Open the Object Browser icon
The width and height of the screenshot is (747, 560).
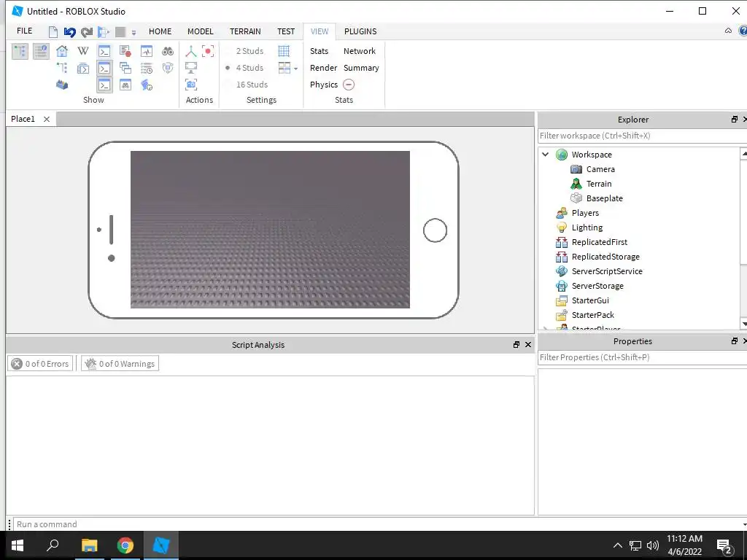(83, 68)
